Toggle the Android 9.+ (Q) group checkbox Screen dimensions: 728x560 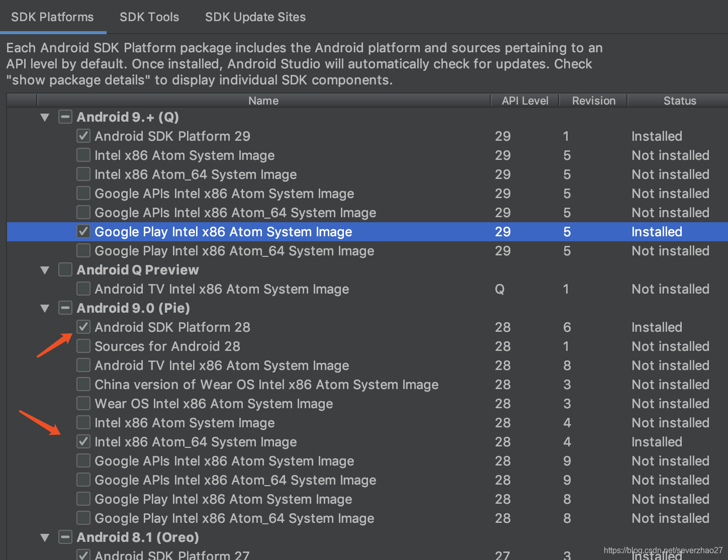[x=65, y=117]
